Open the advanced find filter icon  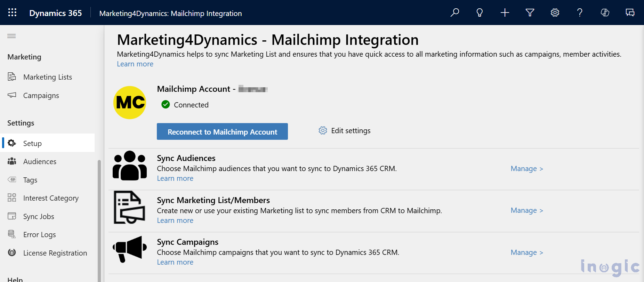click(x=530, y=13)
